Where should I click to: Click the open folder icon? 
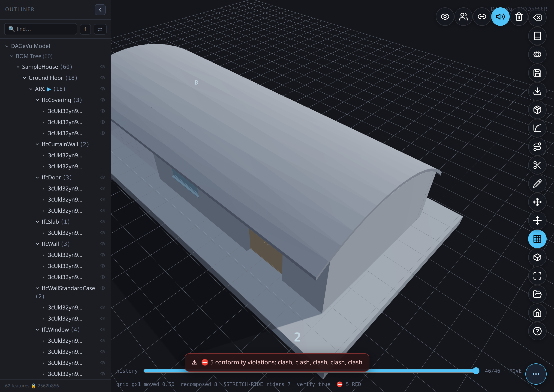coord(537,294)
